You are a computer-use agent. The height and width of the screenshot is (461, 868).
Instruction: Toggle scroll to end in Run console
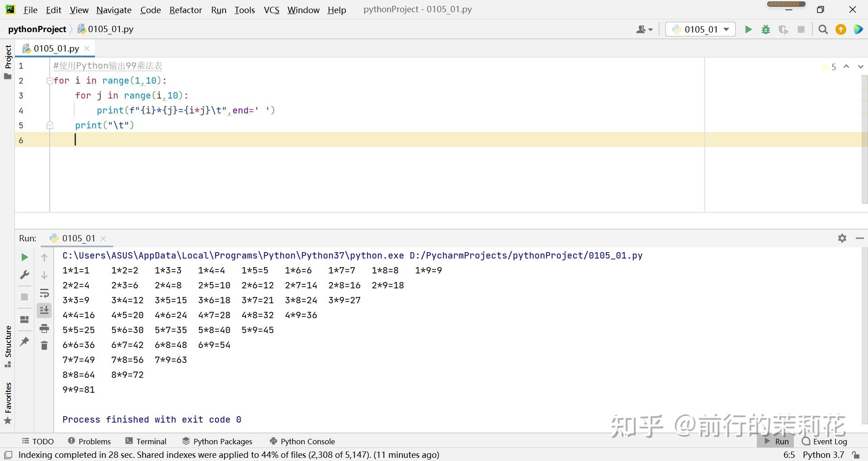[44, 310]
